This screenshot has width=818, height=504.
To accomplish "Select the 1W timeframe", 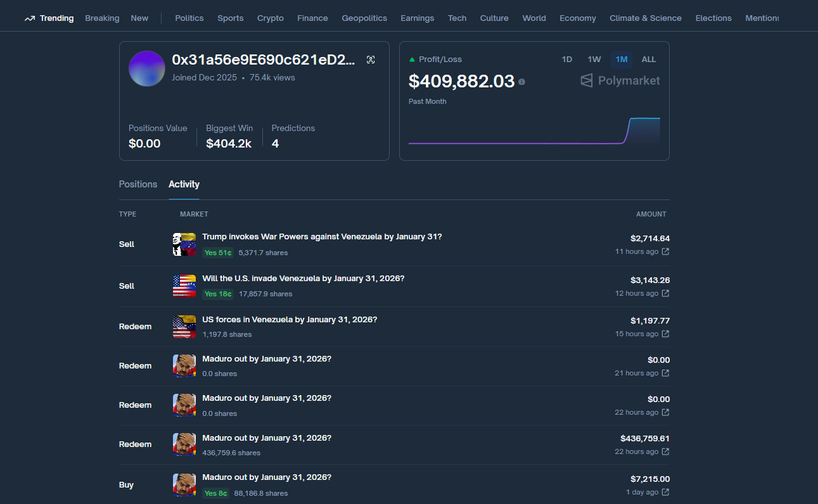I will point(594,59).
